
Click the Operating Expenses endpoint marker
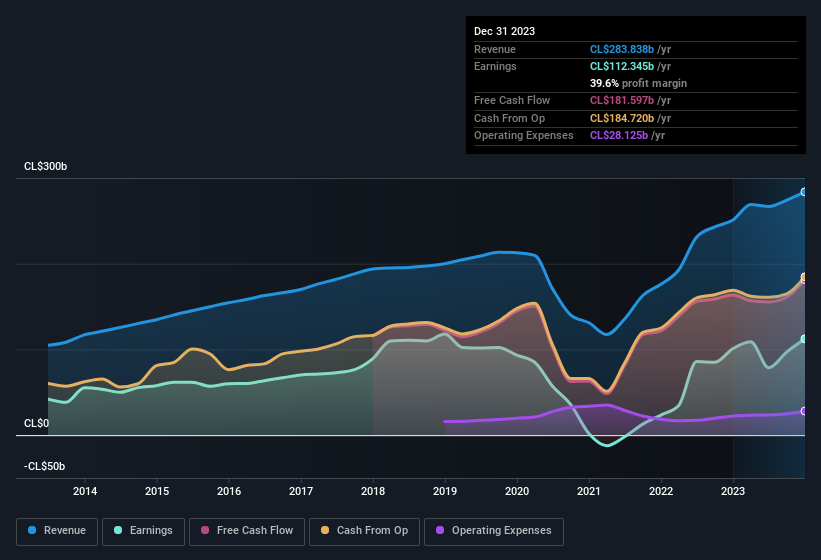(804, 411)
